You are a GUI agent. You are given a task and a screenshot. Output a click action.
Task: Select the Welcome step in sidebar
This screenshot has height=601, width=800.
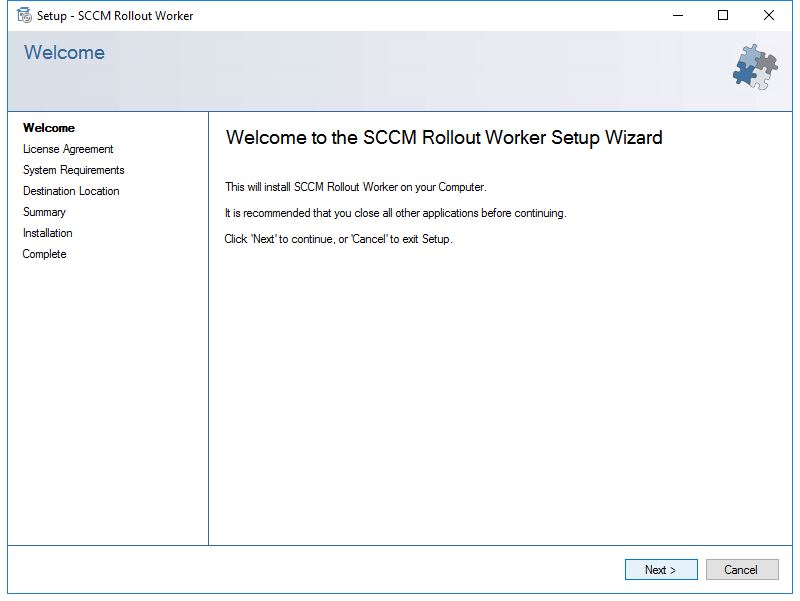coord(49,128)
